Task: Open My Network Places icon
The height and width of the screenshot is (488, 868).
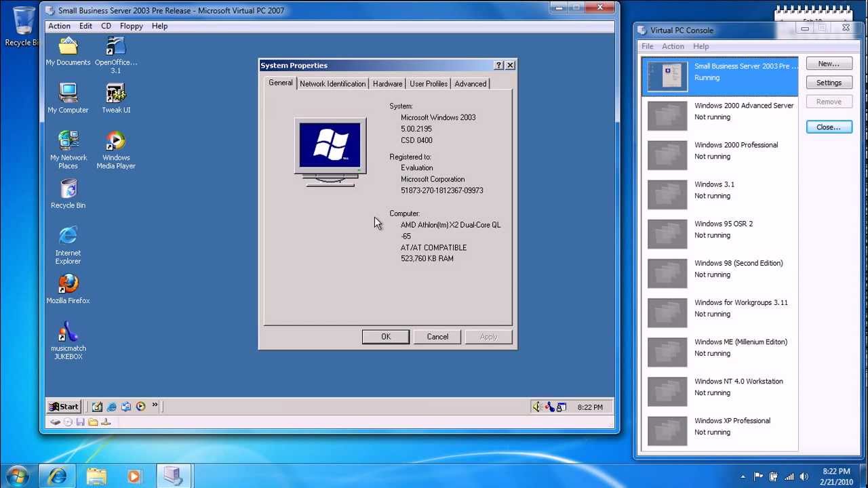Action: click(68, 150)
